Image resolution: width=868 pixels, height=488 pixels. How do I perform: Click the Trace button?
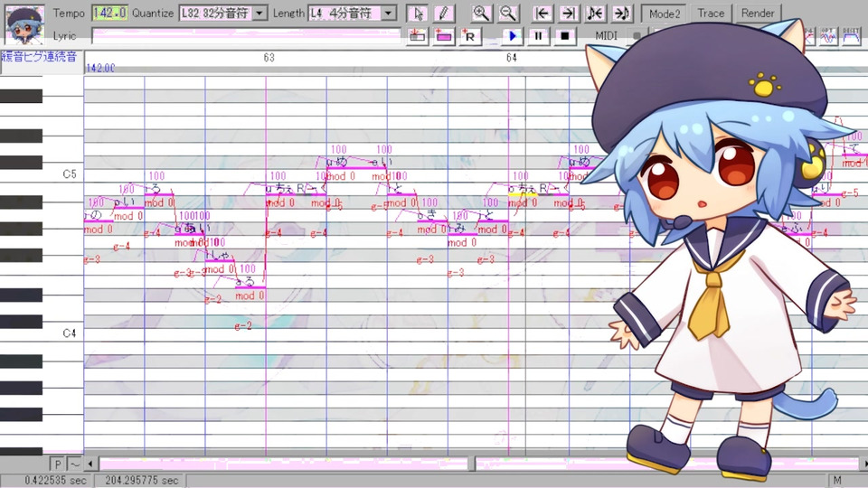711,14
